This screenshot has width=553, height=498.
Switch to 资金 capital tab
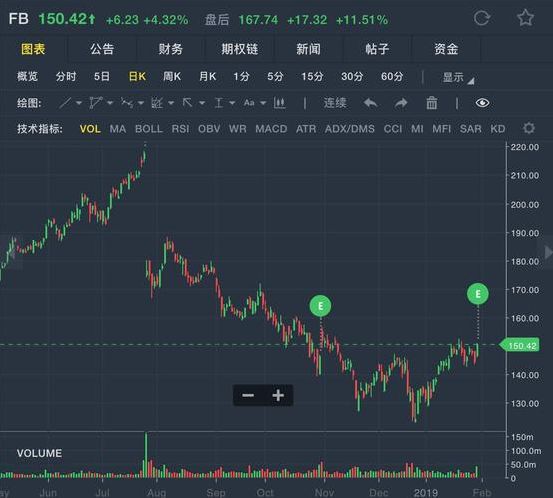pyautogui.click(x=446, y=49)
